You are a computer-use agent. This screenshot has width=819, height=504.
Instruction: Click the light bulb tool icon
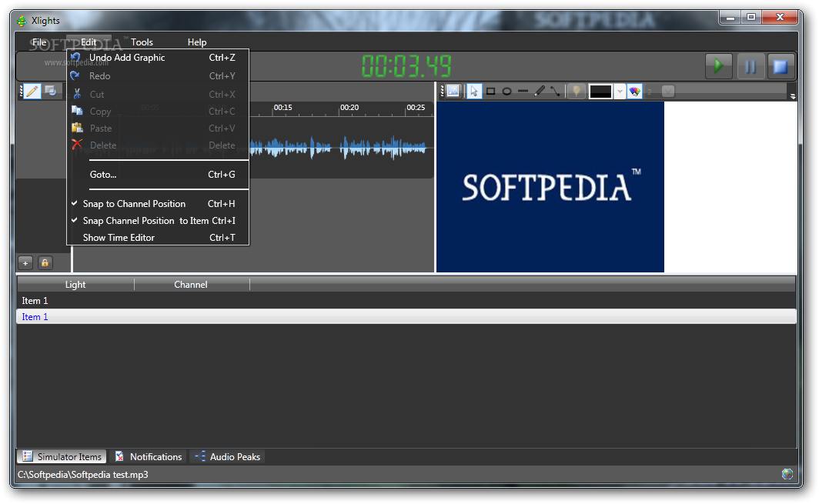point(576,92)
